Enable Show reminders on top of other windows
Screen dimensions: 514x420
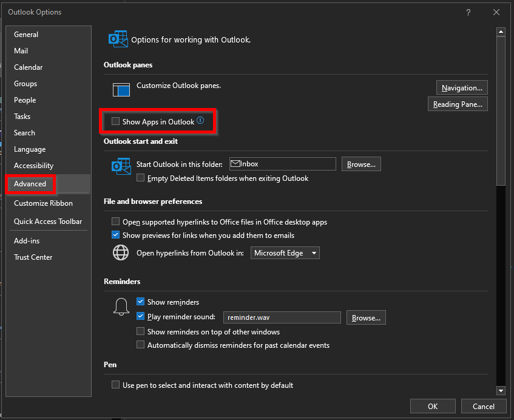tap(140, 331)
